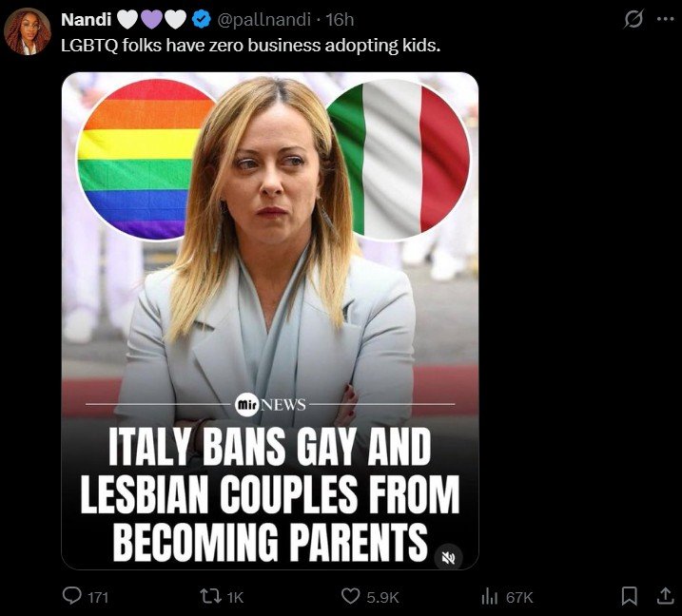The height and width of the screenshot is (616, 682).
Task: Repost using the retweet arrows icon
Action: 210,596
